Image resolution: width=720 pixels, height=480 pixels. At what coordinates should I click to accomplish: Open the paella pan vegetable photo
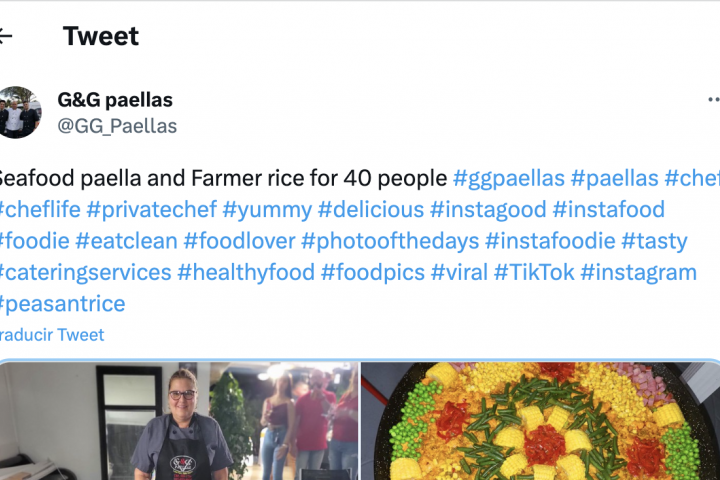(540, 421)
